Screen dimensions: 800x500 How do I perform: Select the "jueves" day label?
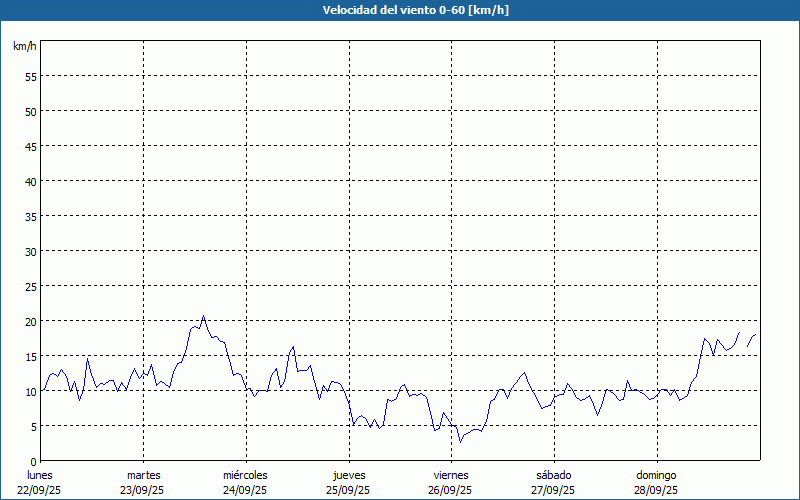pos(348,475)
